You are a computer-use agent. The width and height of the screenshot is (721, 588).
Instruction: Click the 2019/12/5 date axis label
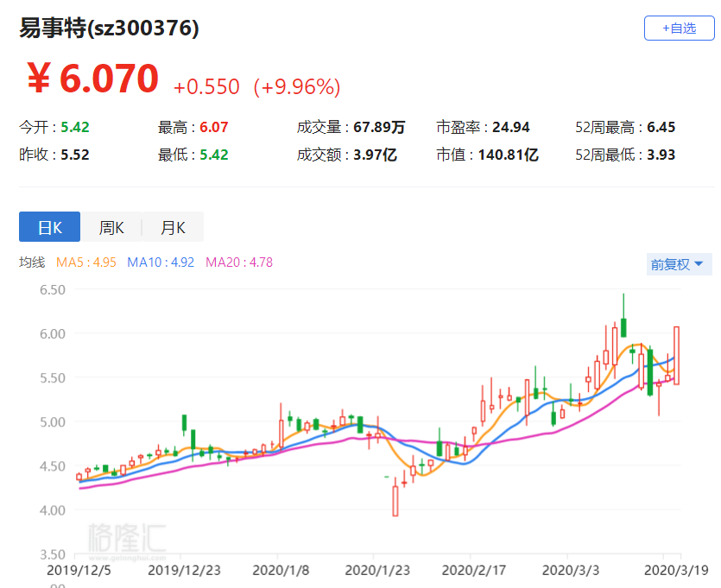click(x=76, y=571)
